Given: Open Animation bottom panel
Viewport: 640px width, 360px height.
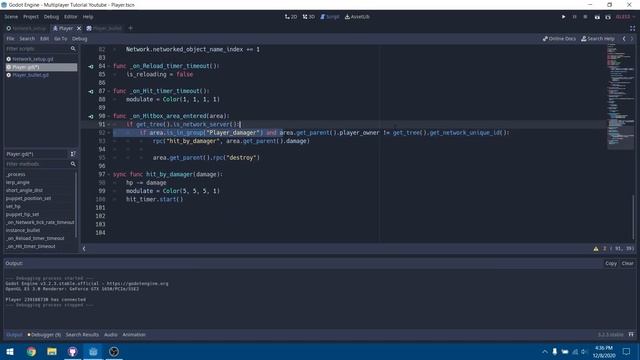Looking at the screenshot, I should [x=134, y=335].
